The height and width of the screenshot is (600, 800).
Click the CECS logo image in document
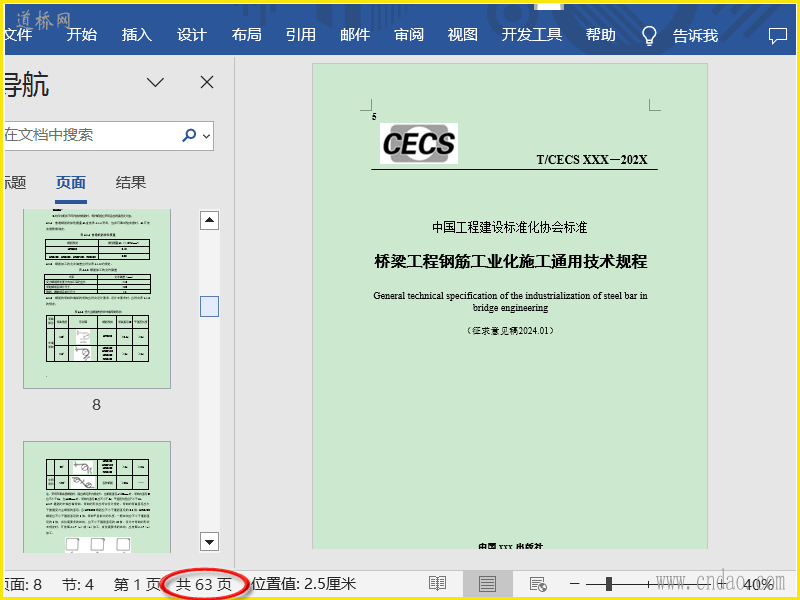coord(419,143)
